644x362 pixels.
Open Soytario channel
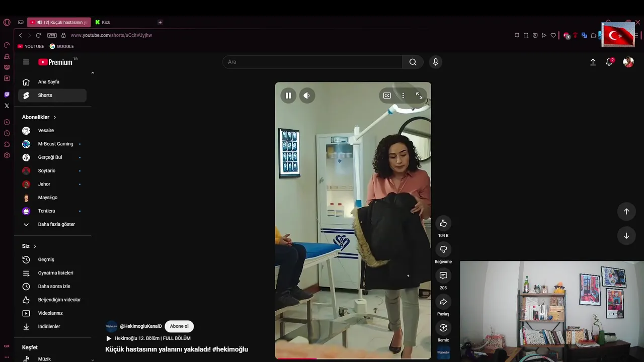(x=52, y=170)
